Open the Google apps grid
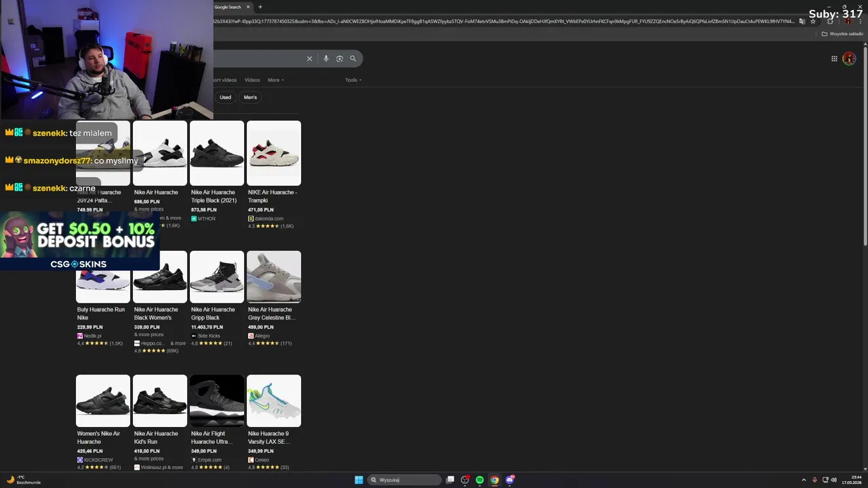 coord(834,58)
